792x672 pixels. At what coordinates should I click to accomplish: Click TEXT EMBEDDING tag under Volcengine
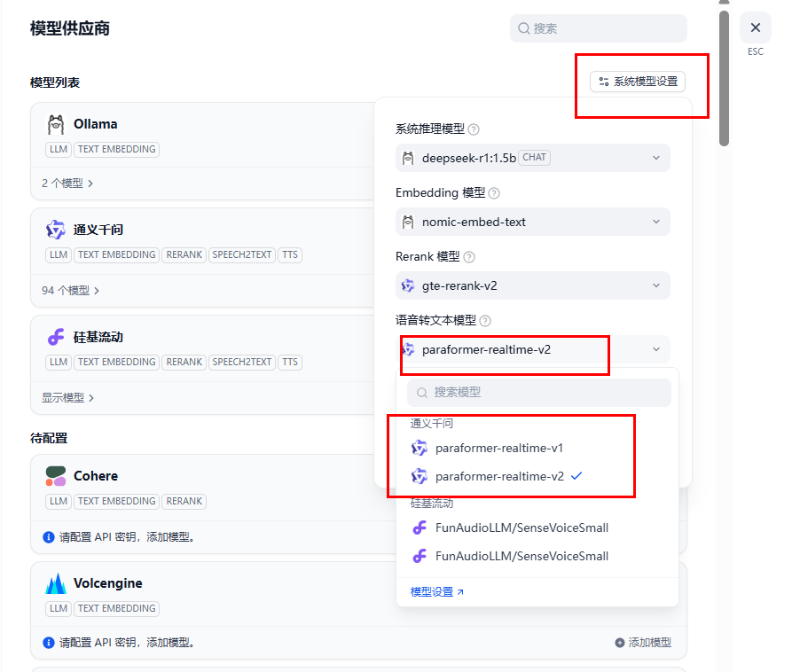click(117, 609)
